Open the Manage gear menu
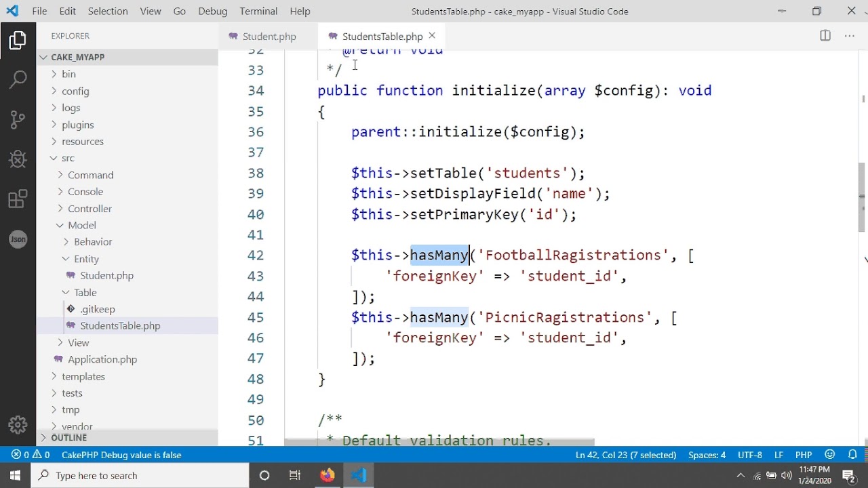868x488 pixels. (x=18, y=425)
